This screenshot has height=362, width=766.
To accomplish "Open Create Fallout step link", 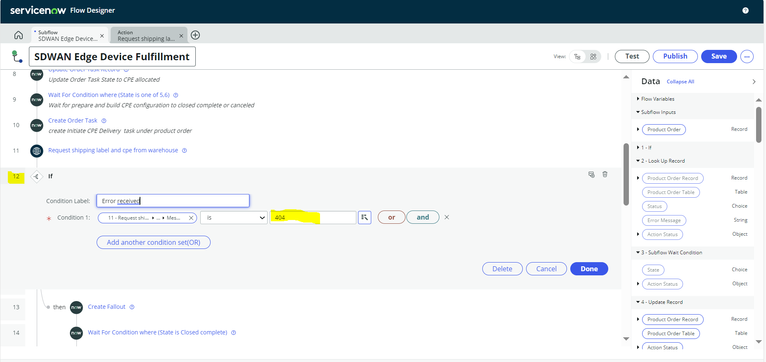I will coord(106,307).
